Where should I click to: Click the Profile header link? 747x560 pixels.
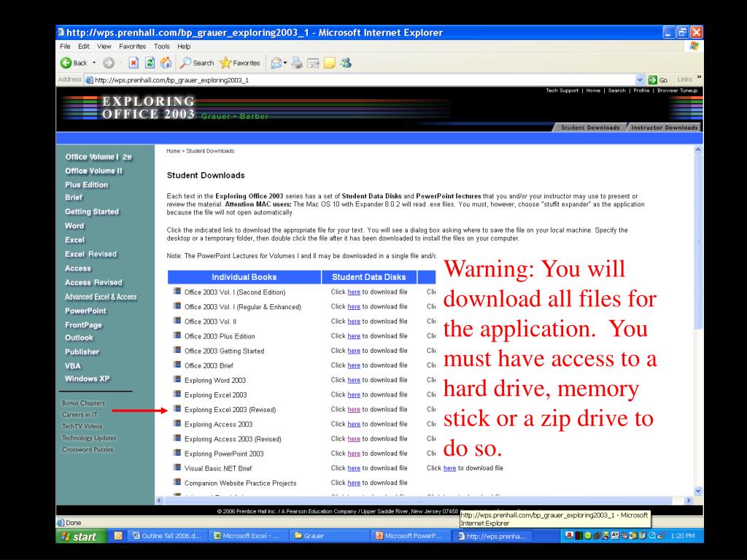[641, 90]
